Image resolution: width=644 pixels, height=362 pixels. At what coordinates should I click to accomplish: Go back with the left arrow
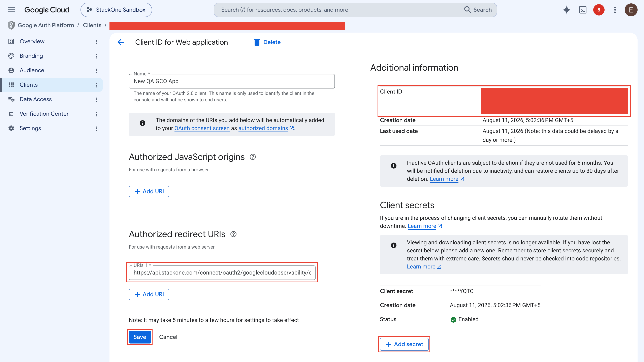[x=121, y=42]
